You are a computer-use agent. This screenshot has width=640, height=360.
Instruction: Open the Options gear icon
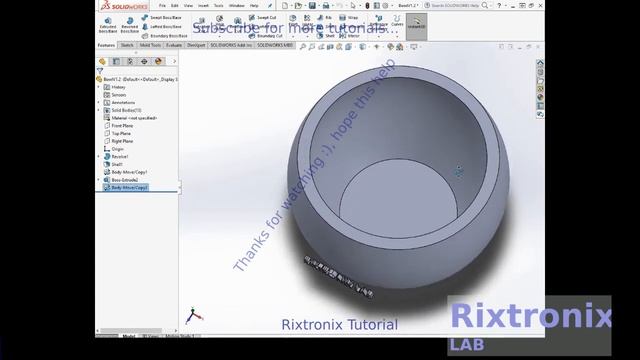[x=385, y=6]
